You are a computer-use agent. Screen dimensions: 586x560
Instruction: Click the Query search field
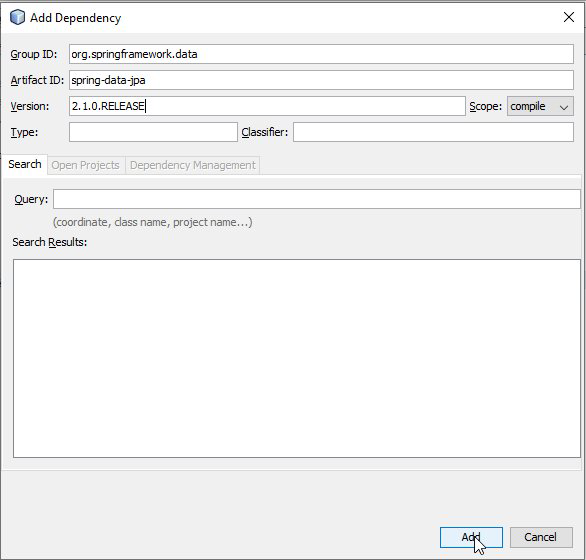(x=317, y=199)
